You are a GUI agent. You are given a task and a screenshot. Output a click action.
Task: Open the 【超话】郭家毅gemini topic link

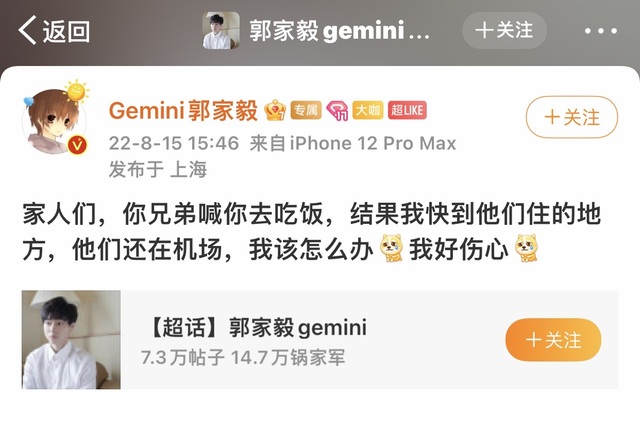pos(257,327)
